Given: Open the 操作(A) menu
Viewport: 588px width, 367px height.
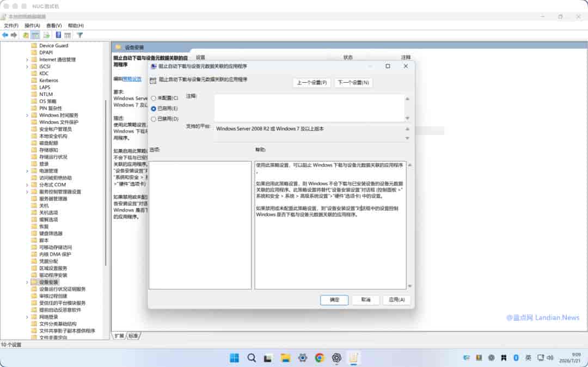Looking at the screenshot, I should pyautogui.click(x=32, y=26).
